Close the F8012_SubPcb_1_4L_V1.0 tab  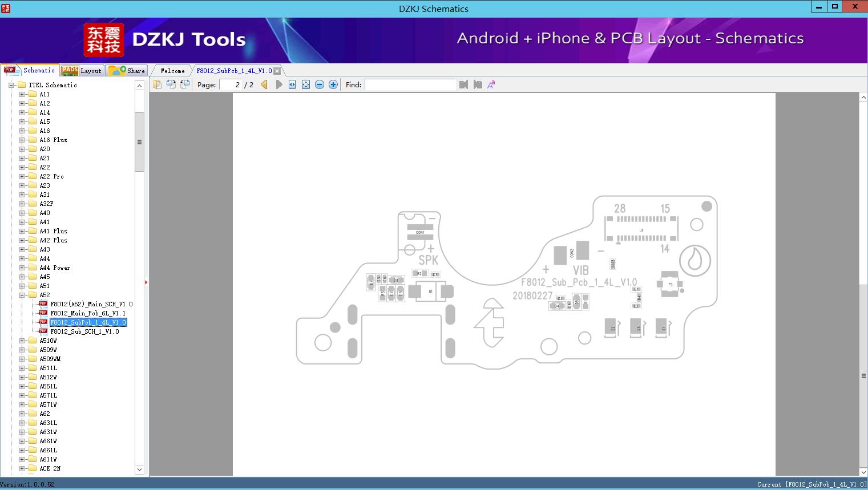(277, 71)
